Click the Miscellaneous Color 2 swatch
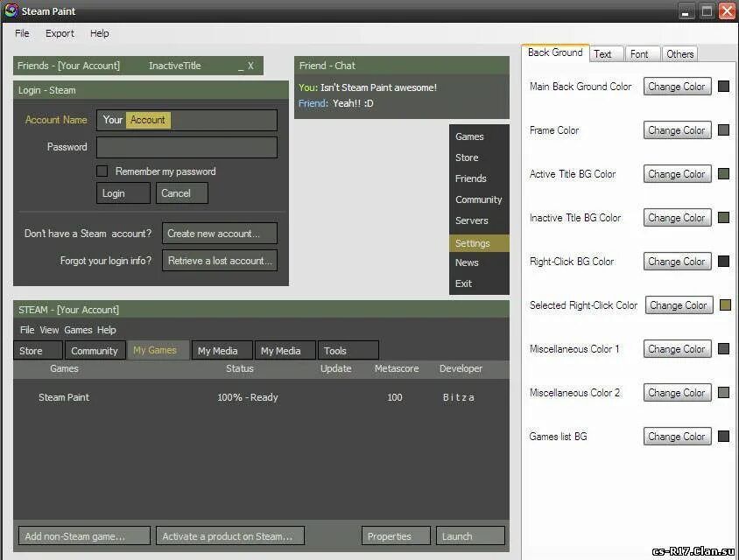Image resolution: width=739 pixels, height=560 pixels. 723,393
